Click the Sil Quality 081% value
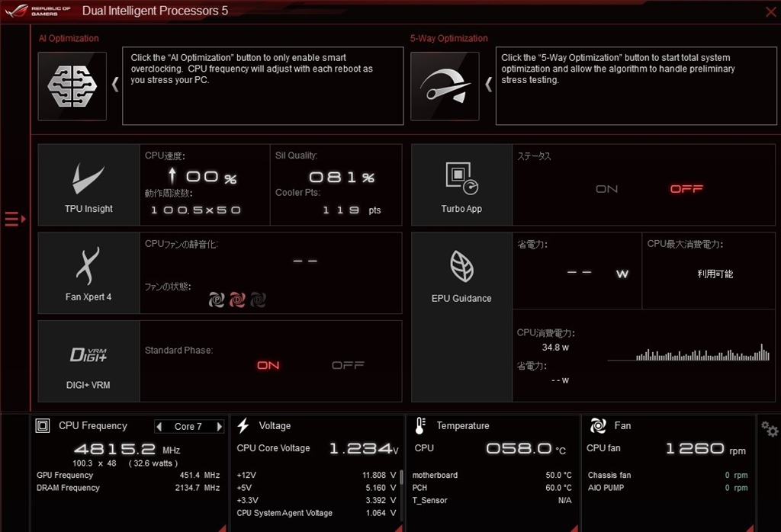781x532 pixels. pyautogui.click(x=342, y=178)
